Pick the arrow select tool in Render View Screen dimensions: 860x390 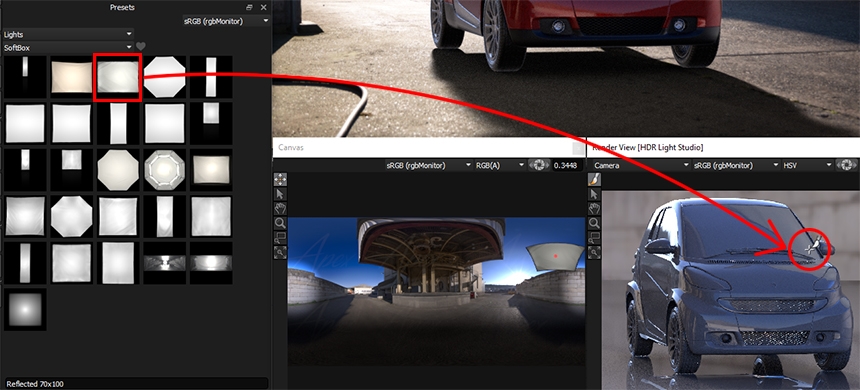tap(594, 194)
